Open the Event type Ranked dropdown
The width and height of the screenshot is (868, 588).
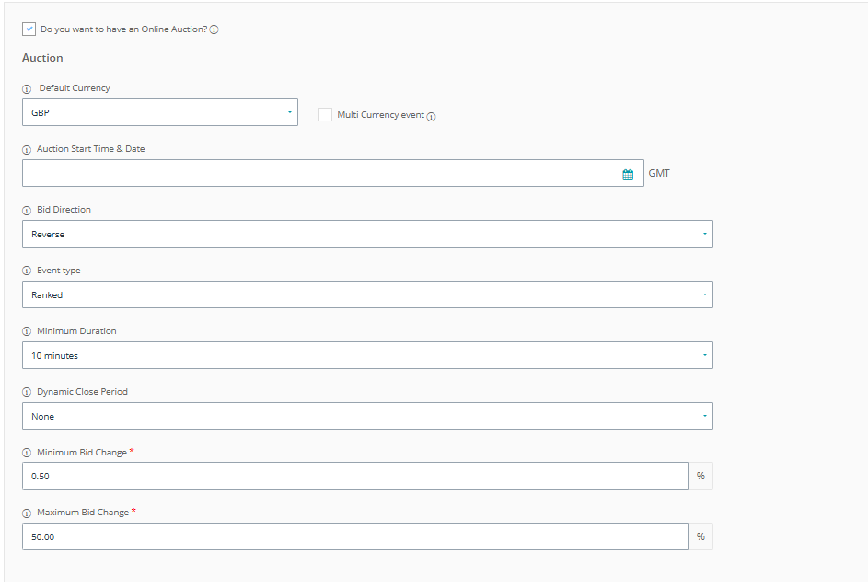point(366,294)
